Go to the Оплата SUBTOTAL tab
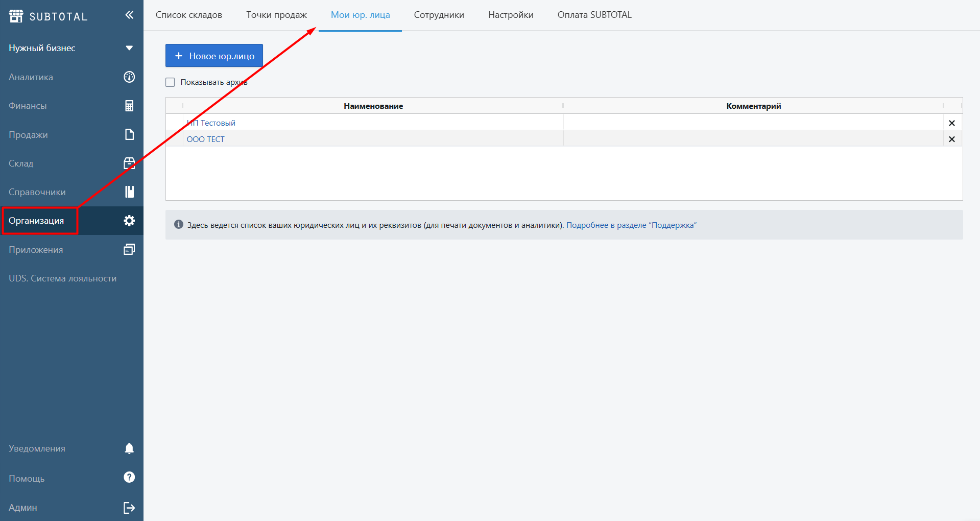 (594, 15)
